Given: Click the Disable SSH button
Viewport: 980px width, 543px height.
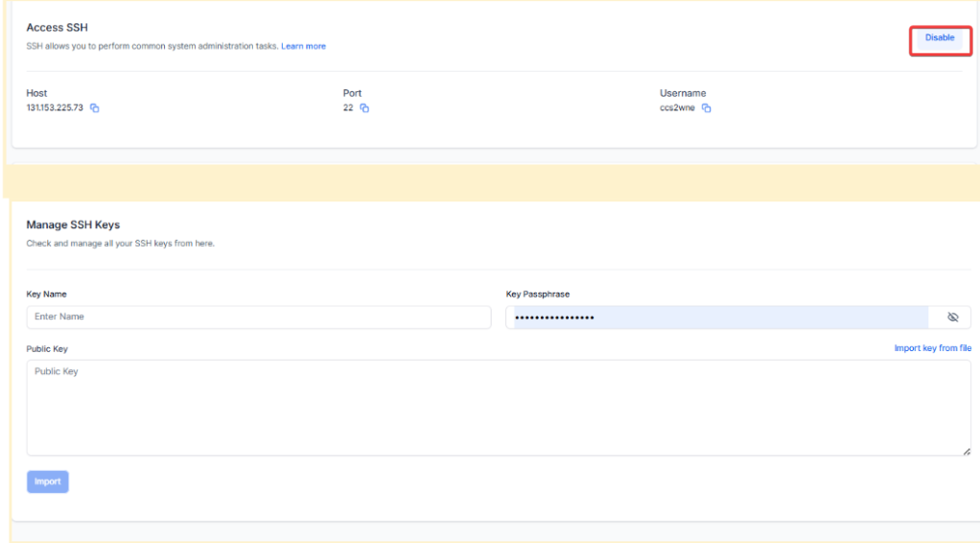Looking at the screenshot, I should coord(939,38).
